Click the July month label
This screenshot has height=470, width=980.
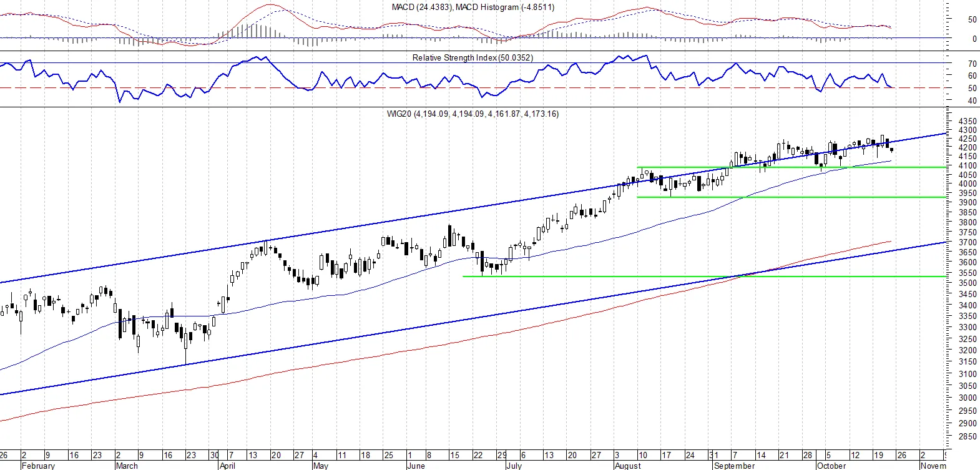(x=514, y=466)
